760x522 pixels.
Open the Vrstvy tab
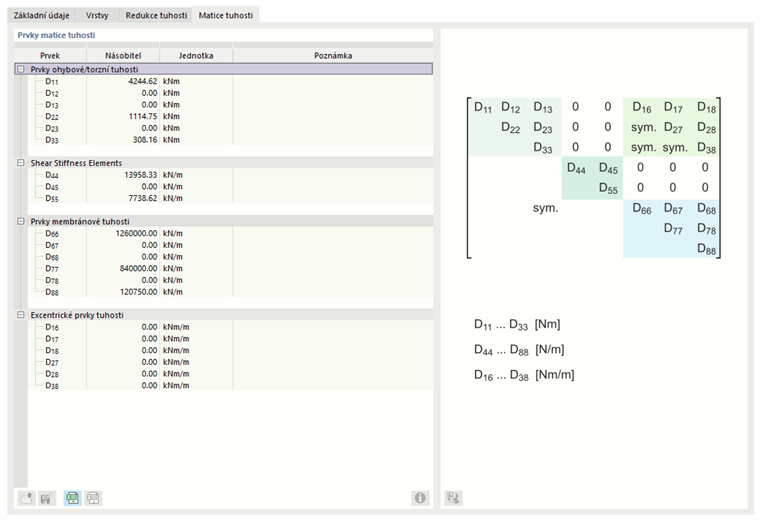click(97, 16)
